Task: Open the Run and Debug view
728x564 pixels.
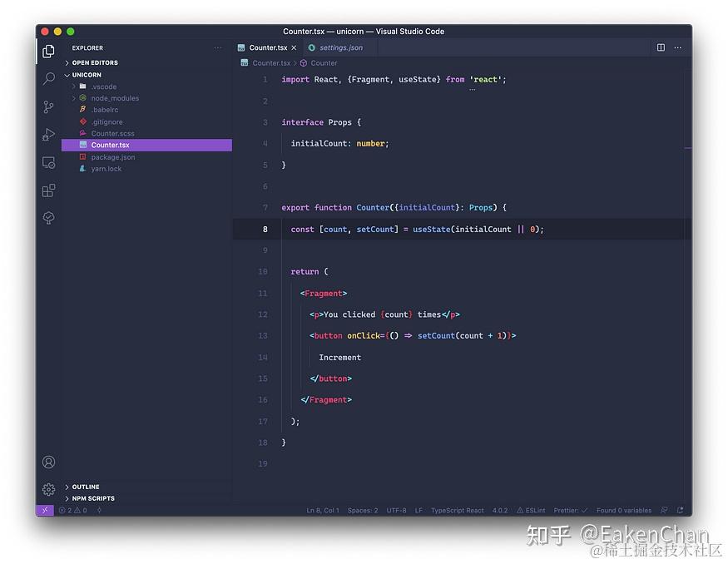Action: click(47, 135)
